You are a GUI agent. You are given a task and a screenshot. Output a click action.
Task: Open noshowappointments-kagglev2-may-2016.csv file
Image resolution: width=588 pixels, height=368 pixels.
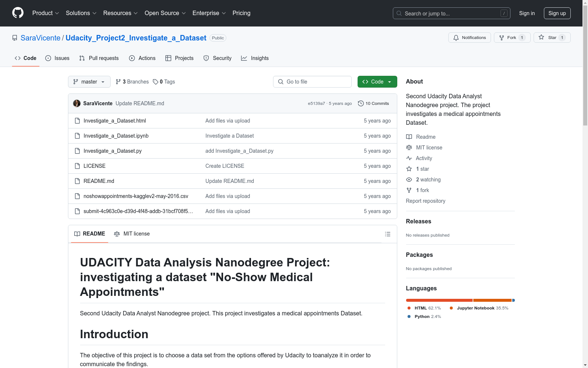click(136, 196)
